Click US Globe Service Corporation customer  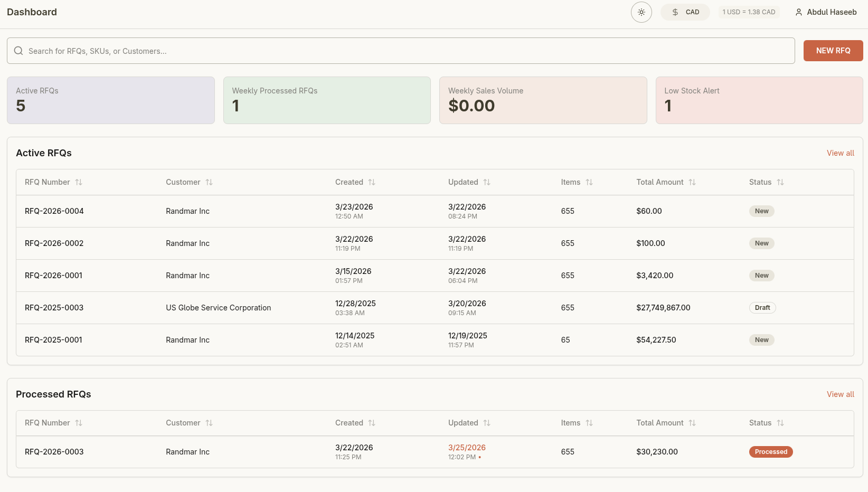point(219,308)
